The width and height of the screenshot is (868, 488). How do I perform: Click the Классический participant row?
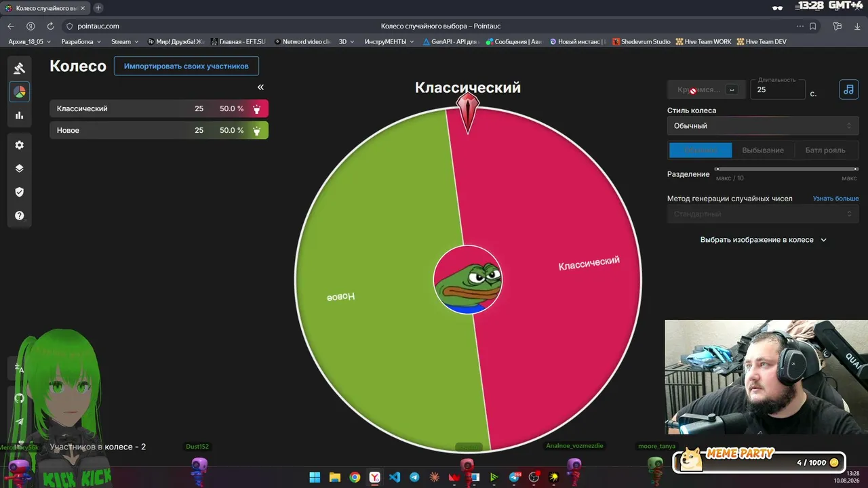tap(159, 108)
